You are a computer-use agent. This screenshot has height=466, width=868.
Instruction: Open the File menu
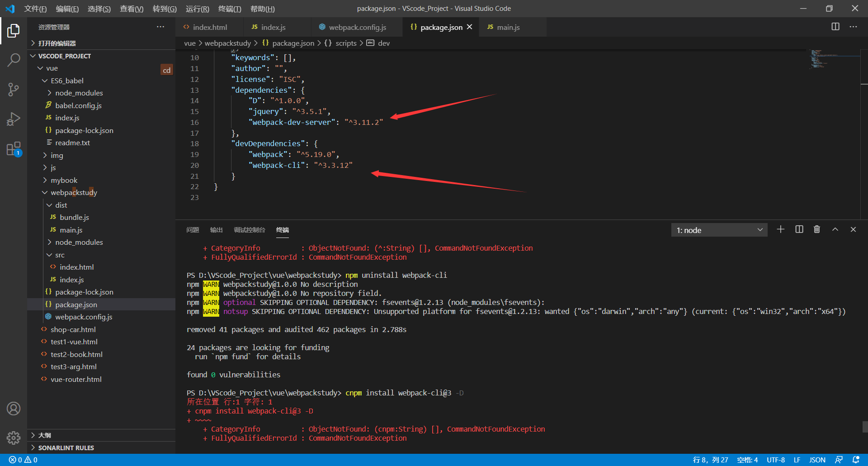tap(35, 9)
